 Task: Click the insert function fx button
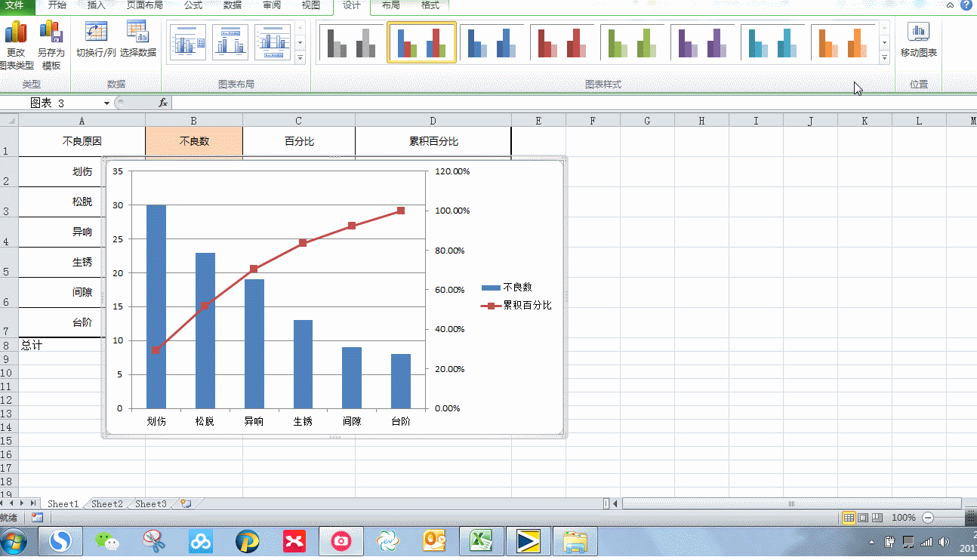(x=162, y=103)
